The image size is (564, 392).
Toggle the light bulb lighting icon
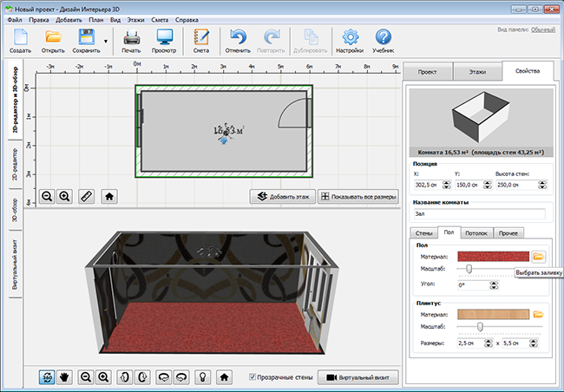(x=203, y=377)
